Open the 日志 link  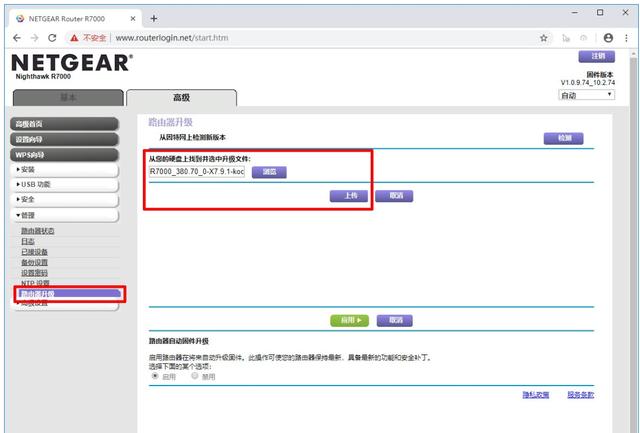(x=28, y=242)
